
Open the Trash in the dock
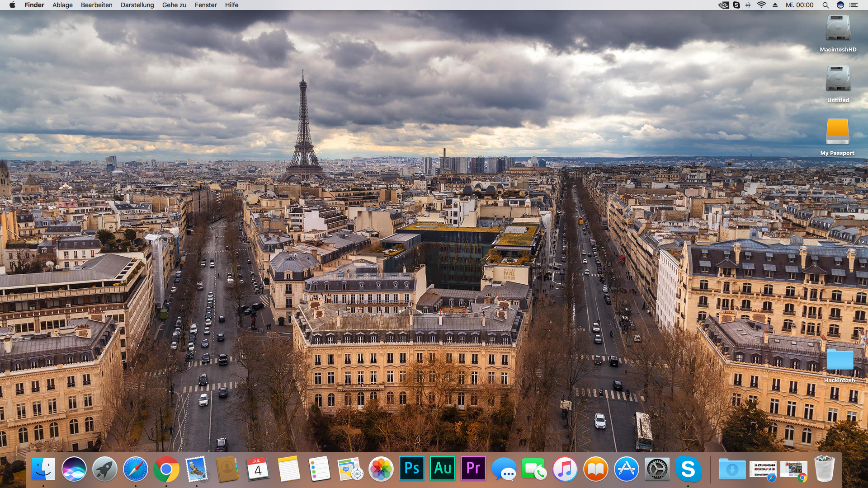pyautogui.click(x=824, y=469)
